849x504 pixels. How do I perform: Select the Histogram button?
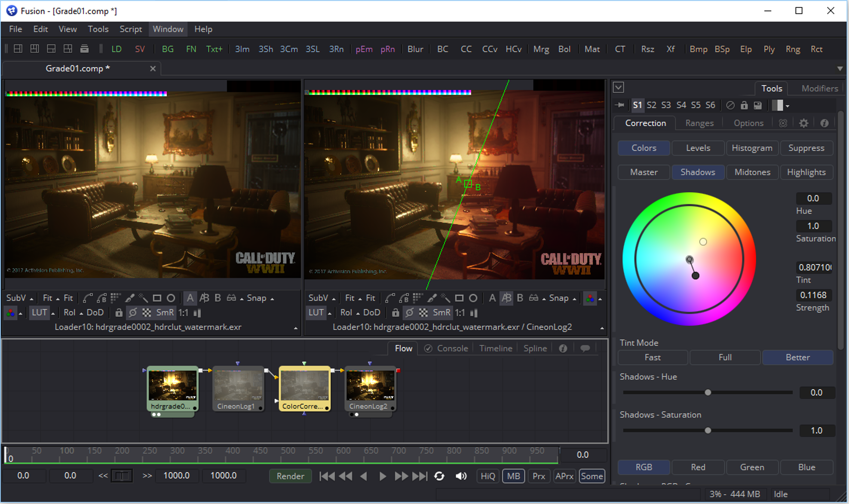click(x=752, y=148)
